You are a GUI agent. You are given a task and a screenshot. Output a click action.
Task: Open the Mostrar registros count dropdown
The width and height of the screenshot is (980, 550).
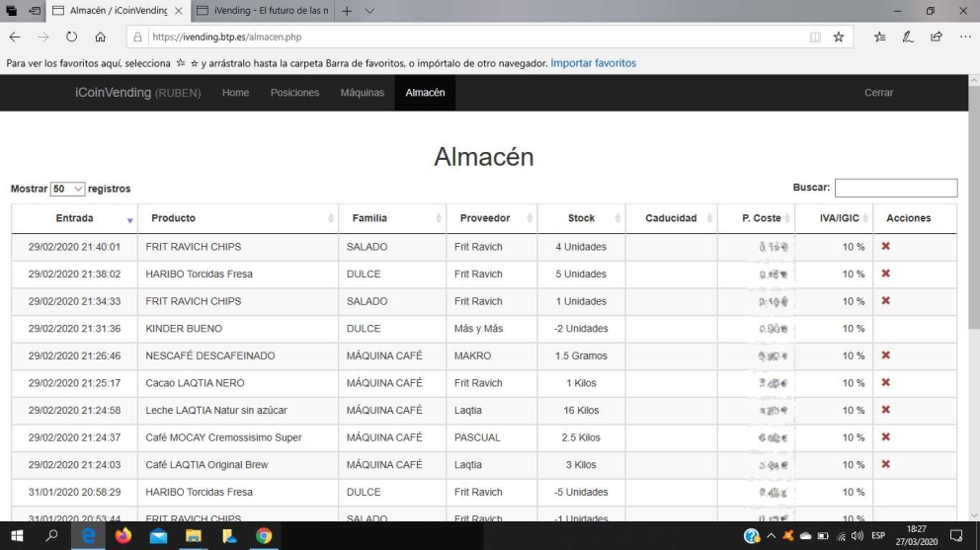coord(68,189)
